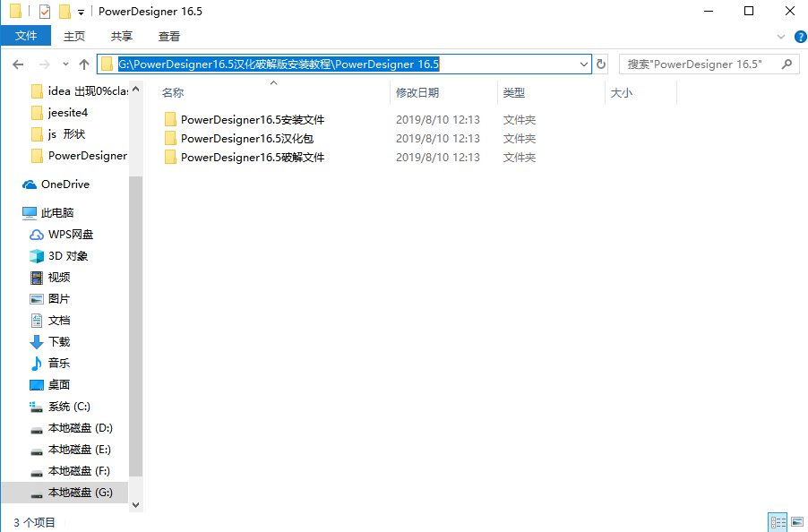Click the search magnifier icon

coord(787,64)
